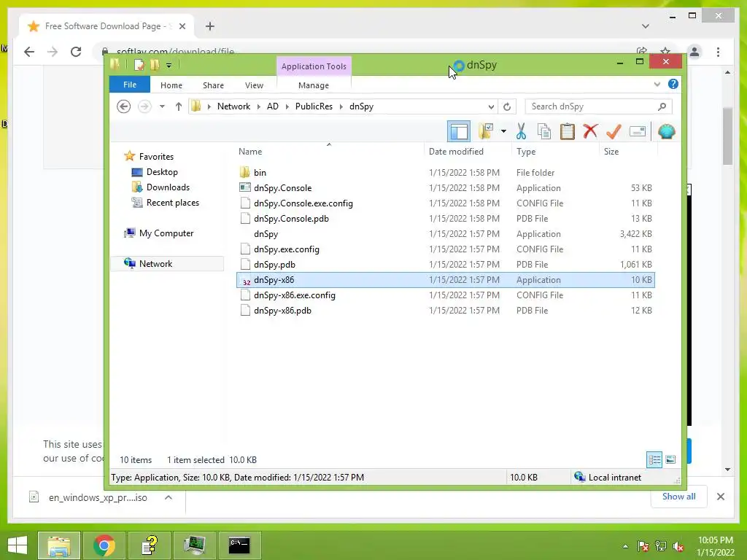Sort by Date modified column header

468,152
